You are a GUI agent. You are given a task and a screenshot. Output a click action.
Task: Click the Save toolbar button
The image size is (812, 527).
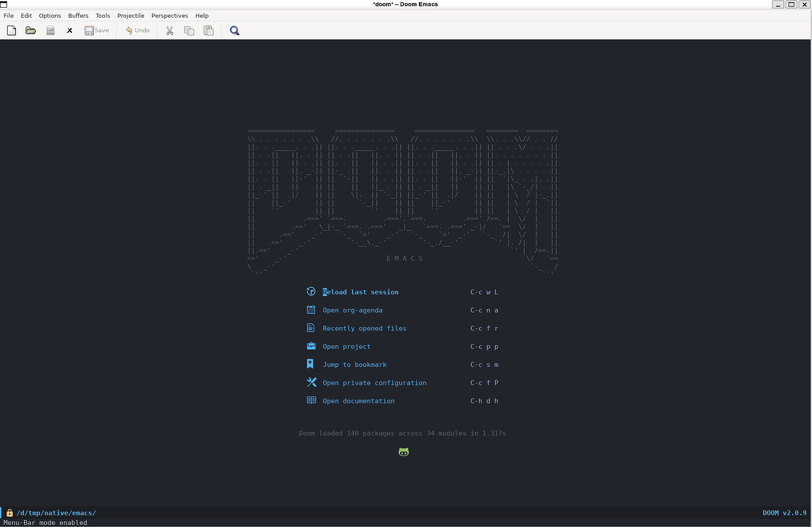pos(97,31)
